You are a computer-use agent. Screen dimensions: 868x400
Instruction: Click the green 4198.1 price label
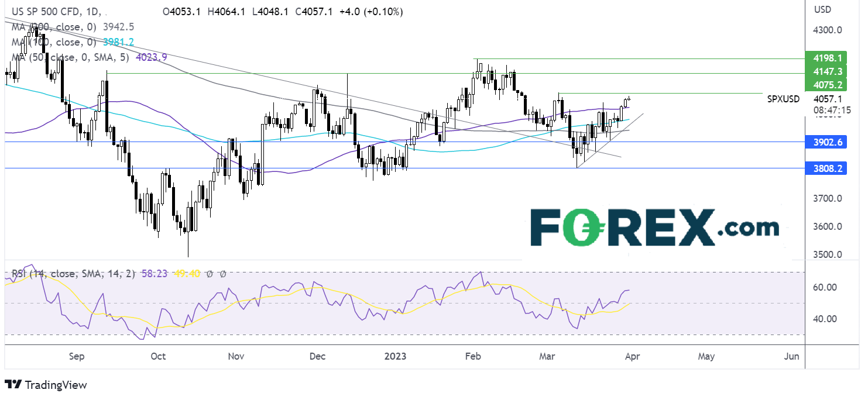click(x=827, y=58)
